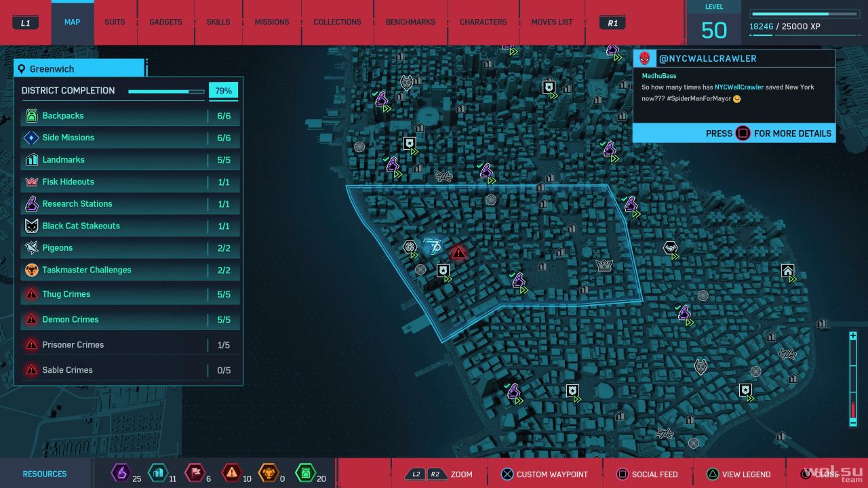This screenshot has height=488, width=868.
Task: Click the Spider-Man player position marker
Action: click(432, 245)
